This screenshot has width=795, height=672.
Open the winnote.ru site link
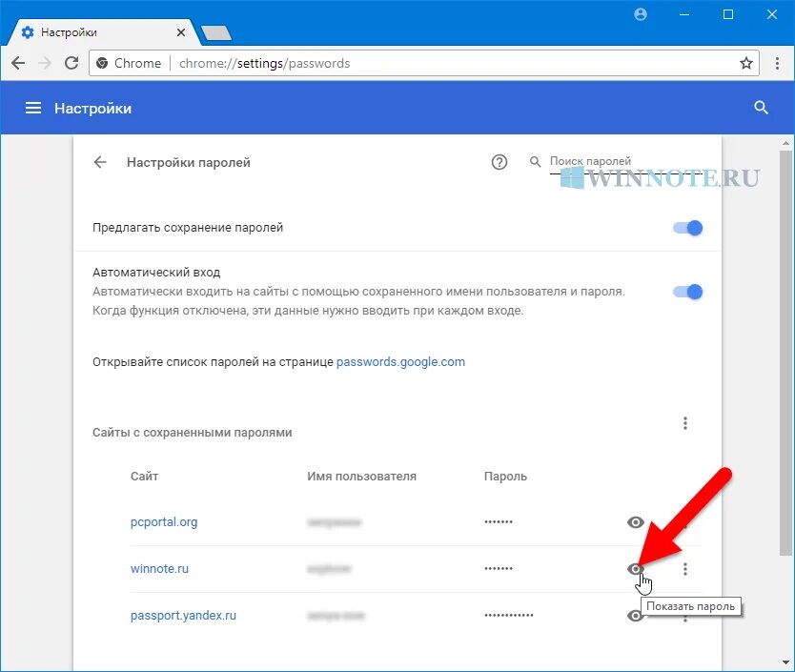coord(159,568)
